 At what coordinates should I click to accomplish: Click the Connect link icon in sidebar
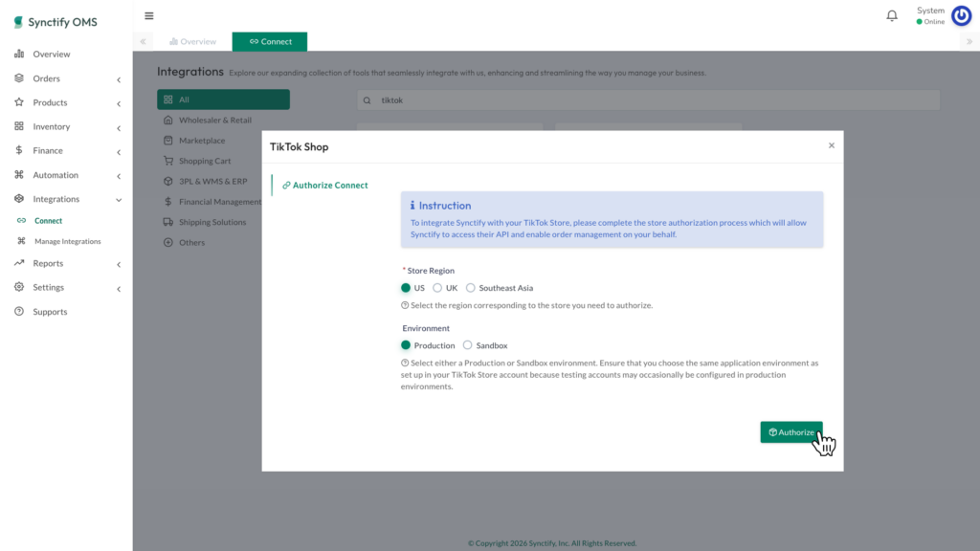(x=21, y=221)
